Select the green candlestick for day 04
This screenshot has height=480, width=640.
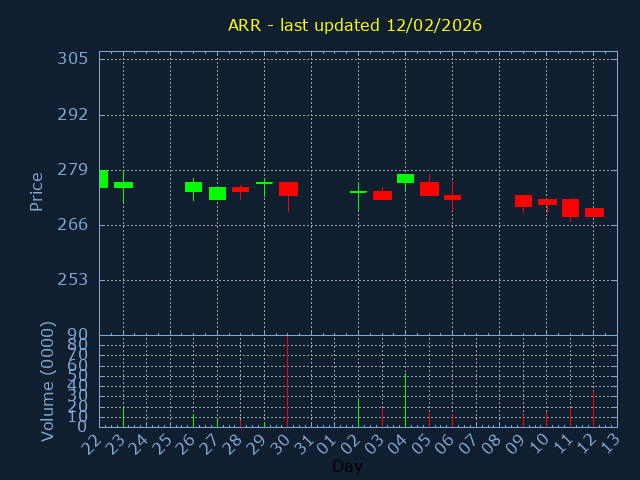[x=405, y=182]
